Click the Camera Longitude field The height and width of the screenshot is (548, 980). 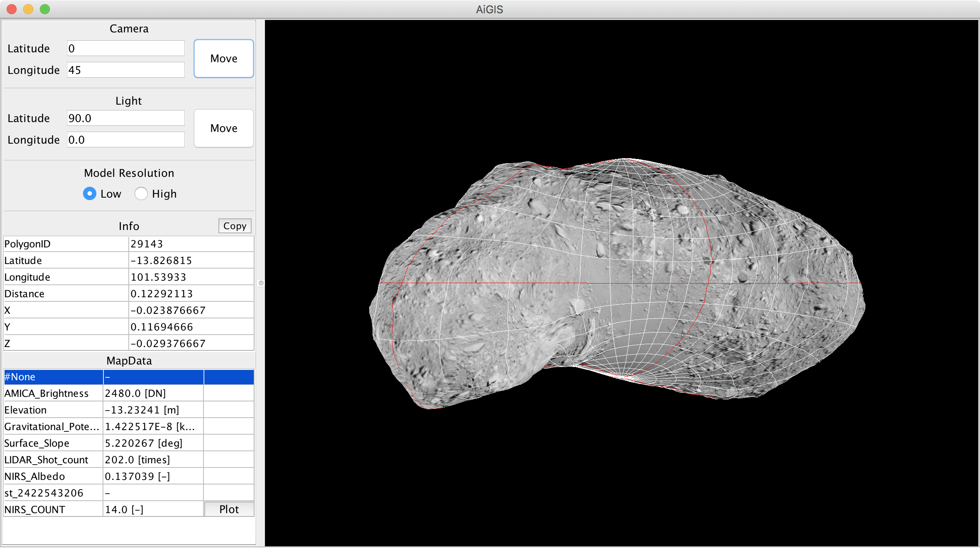pyautogui.click(x=125, y=70)
